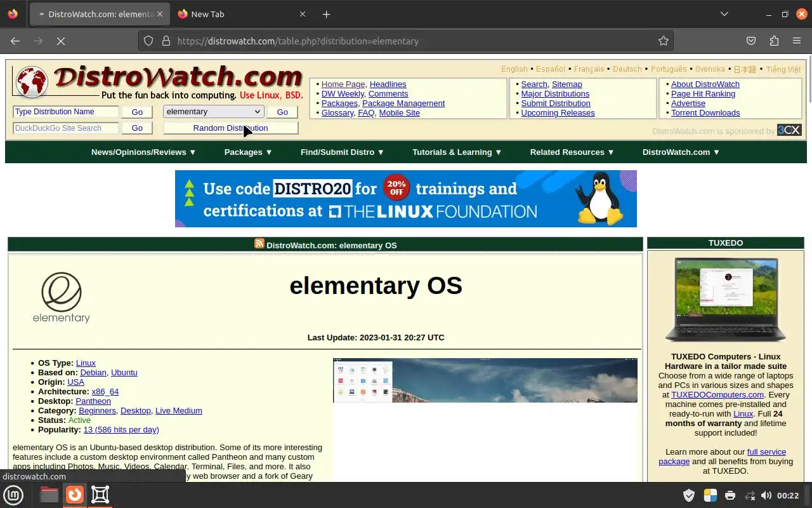Click the volume speaker tray icon

click(x=766, y=495)
